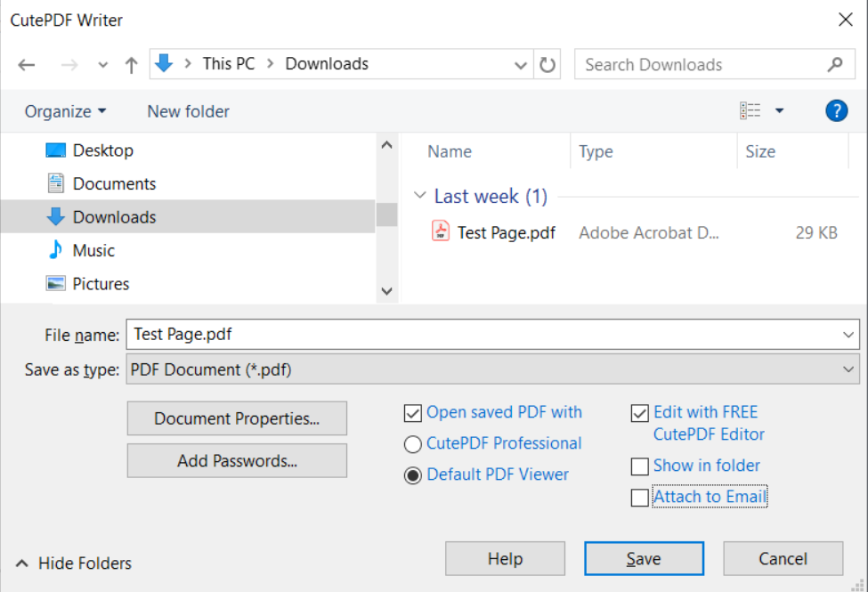Uncheck Edit with FREE CutePDF Editor
The height and width of the screenshot is (592, 868).
coord(639,412)
